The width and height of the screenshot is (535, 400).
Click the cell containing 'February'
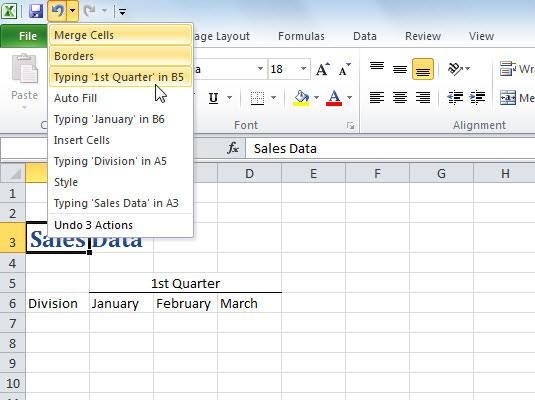(x=185, y=303)
